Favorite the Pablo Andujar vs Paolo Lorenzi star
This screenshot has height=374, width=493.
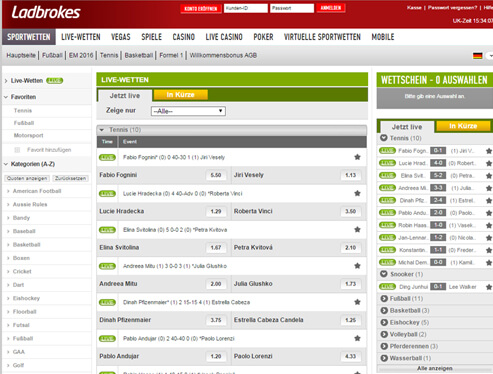click(x=357, y=338)
